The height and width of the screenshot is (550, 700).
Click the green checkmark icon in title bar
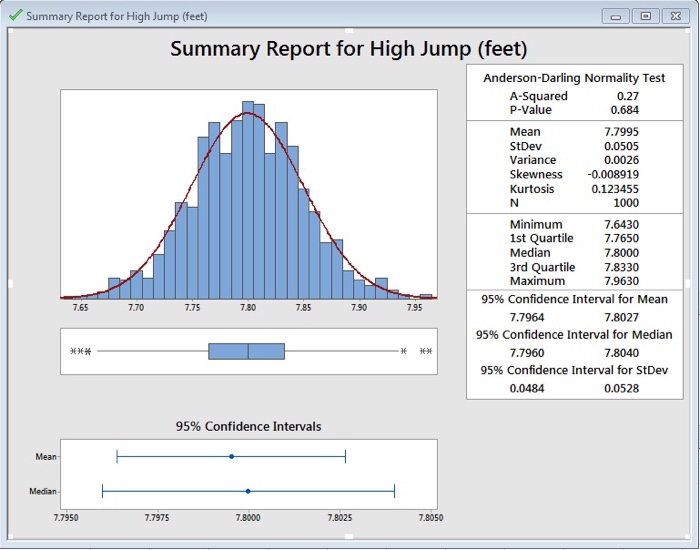coord(14,15)
